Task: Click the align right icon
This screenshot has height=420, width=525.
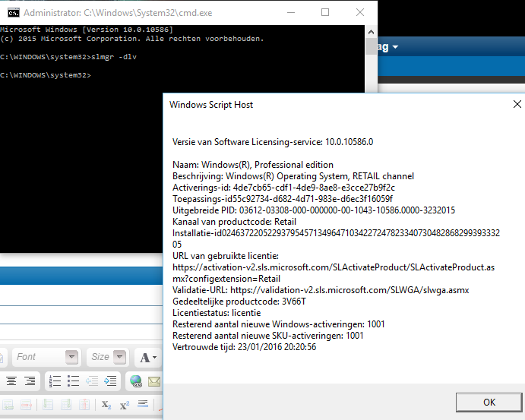Action: tap(29, 381)
